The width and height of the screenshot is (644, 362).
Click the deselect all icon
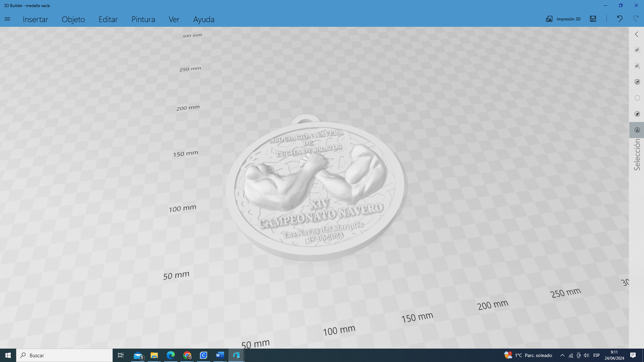pos(637,66)
